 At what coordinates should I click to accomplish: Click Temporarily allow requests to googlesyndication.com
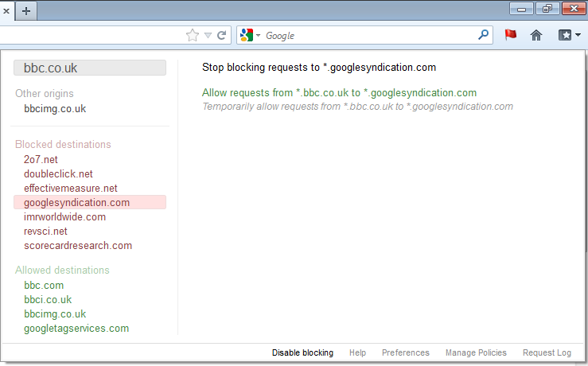tap(357, 107)
